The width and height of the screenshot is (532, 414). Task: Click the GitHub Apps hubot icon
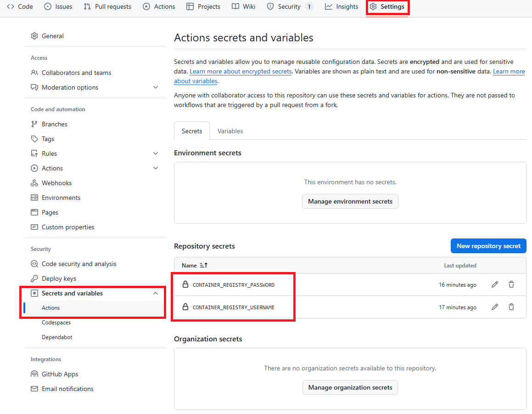point(34,374)
